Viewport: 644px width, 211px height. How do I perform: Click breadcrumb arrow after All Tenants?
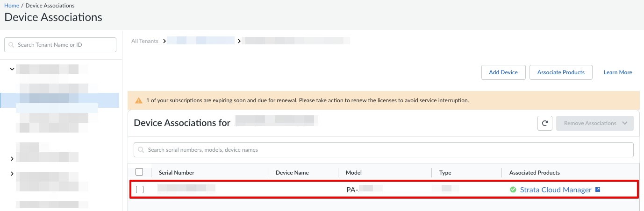pyautogui.click(x=164, y=41)
